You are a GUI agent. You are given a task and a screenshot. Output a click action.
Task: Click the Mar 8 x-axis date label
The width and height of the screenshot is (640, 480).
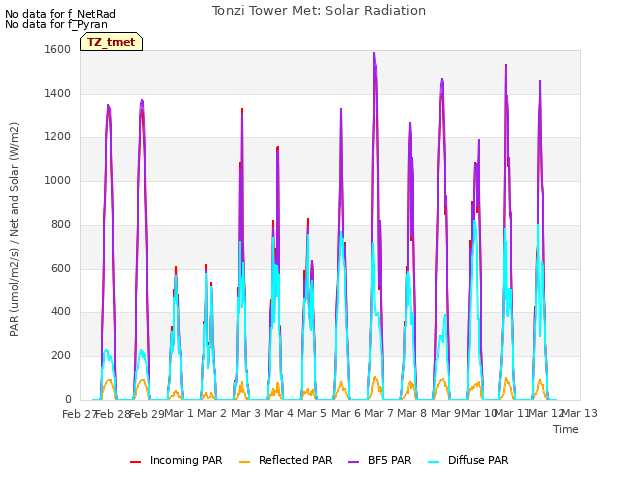pos(412,413)
